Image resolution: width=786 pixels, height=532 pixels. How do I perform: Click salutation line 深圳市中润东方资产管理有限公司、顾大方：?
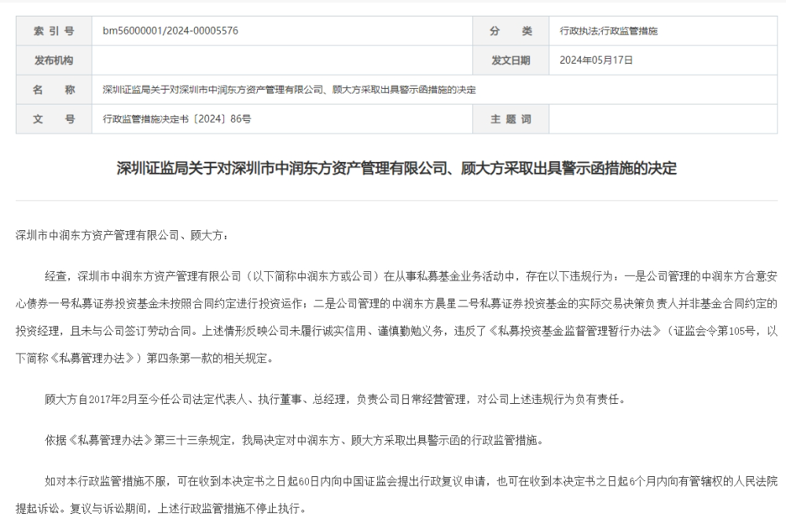click(x=123, y=236)
